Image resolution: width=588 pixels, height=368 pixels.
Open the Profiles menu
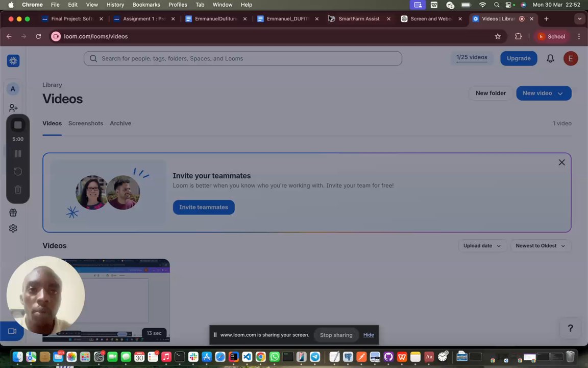[x=178, y=5]
